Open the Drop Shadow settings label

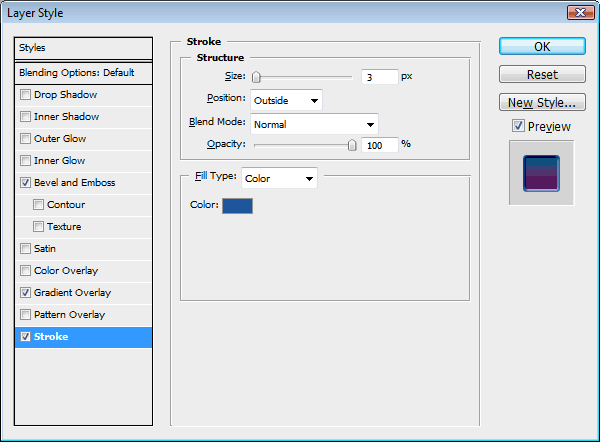point(65,95)
